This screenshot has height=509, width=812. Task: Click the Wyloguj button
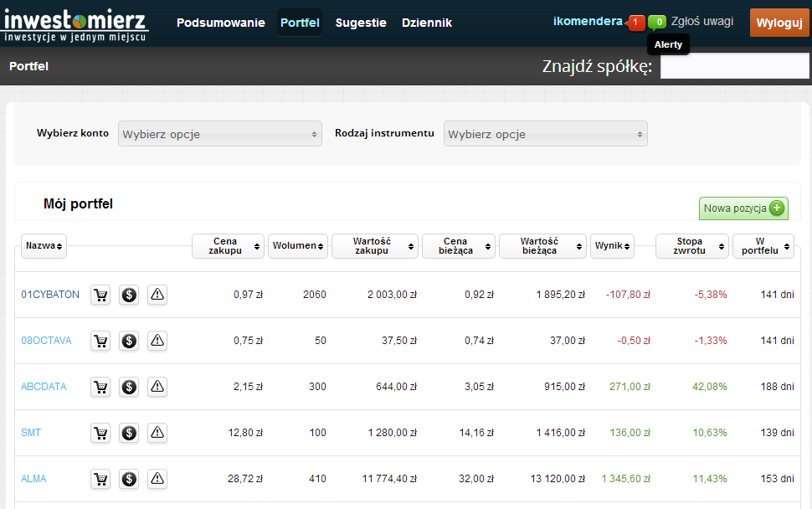coord(779,23)
